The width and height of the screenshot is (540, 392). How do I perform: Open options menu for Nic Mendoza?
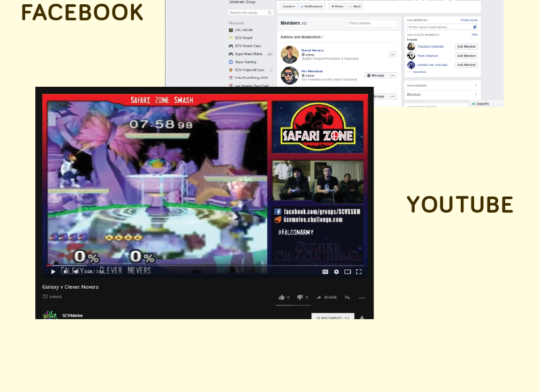pyautogui.click(x=392, y=76)
